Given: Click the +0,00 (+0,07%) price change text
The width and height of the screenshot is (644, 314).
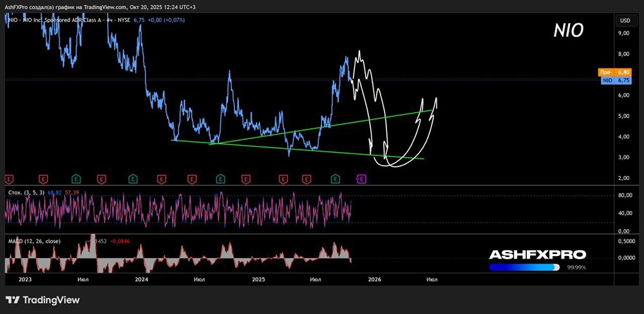Looking at the screenshot, I should tap(166, 20).
